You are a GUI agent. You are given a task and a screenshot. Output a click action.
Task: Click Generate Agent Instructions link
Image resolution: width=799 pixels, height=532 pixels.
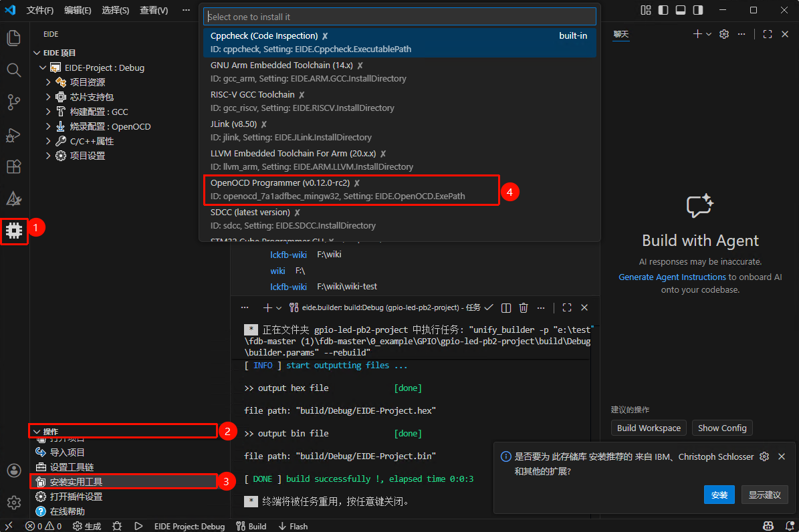click(672, 277)
